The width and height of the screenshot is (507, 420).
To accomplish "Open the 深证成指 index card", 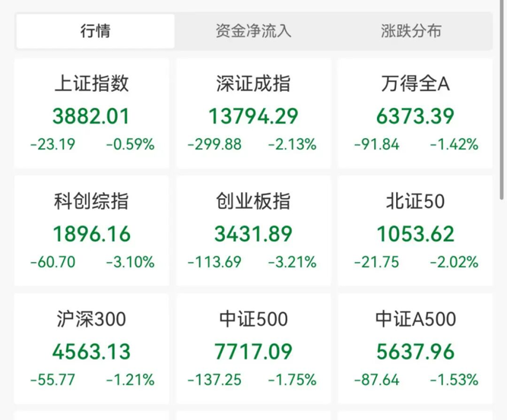I will (x=254, y=113).
